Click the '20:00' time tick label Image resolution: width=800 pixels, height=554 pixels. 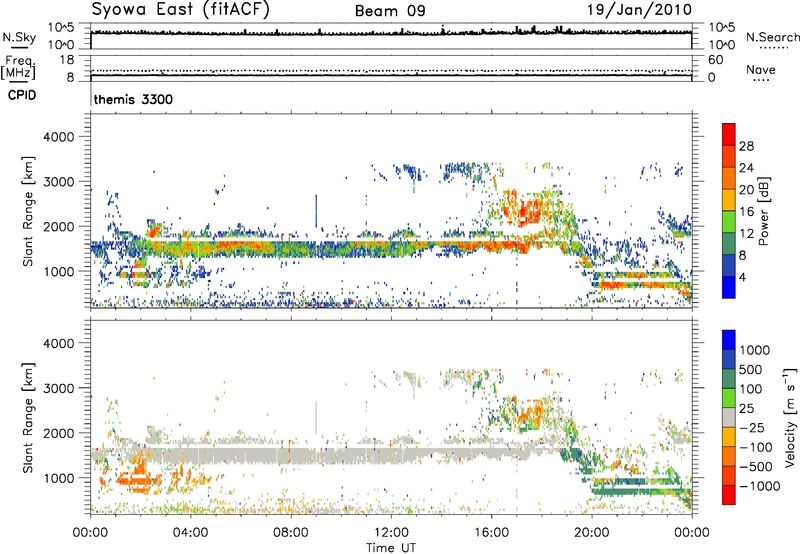point(591,533)
